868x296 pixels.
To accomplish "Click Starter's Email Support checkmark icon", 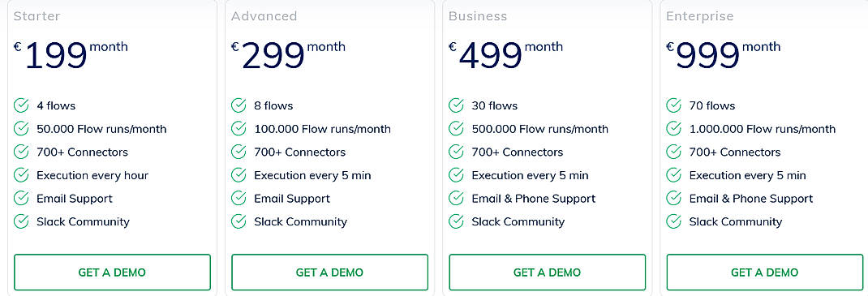I will pyautogui.click(x=21, y=198).
